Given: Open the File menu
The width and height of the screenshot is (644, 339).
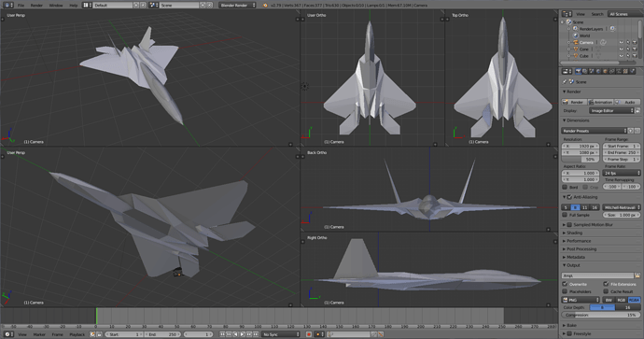Looking at the screenshot, I should (21, 6).
